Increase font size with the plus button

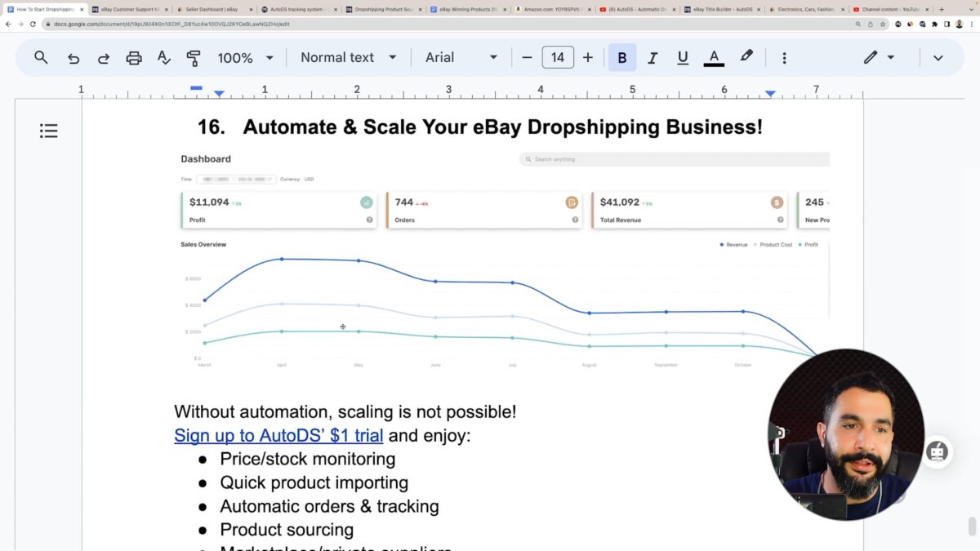tap(587, 58)
